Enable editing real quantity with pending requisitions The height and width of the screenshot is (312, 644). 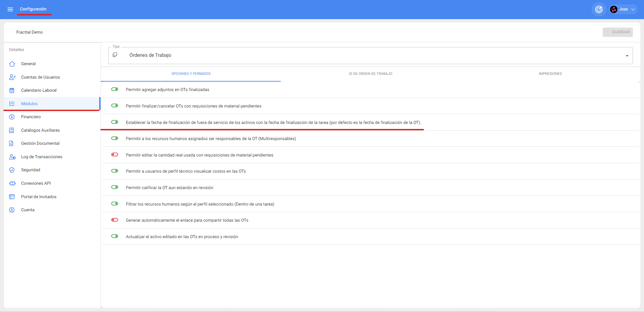[115, 155]
